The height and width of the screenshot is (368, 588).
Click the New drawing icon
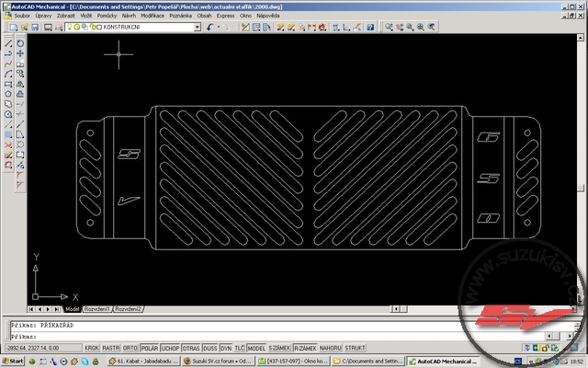tap(14, 27)
